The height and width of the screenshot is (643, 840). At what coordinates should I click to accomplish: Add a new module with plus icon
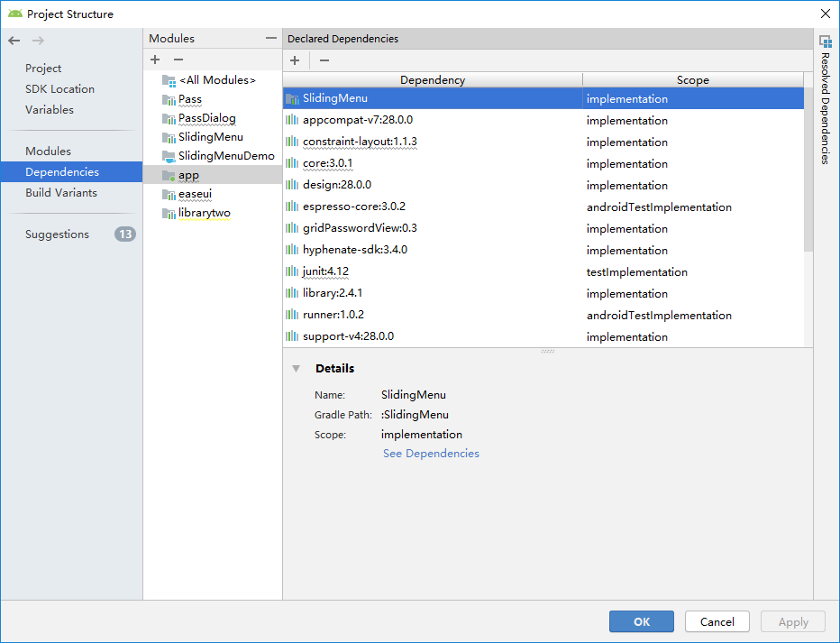tap(155, 60)
